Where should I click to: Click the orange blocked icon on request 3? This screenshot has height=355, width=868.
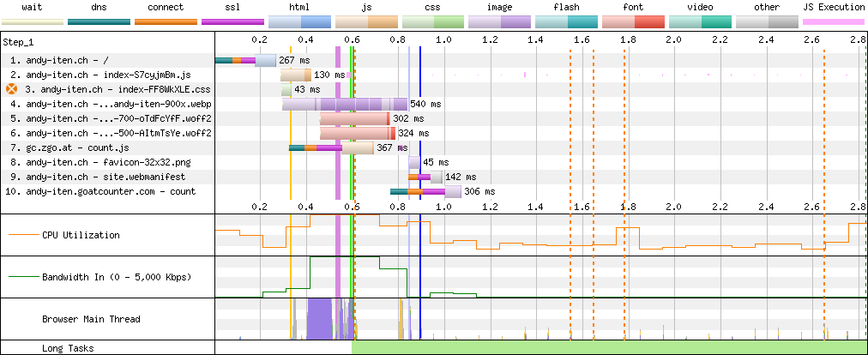pos(12,89)
